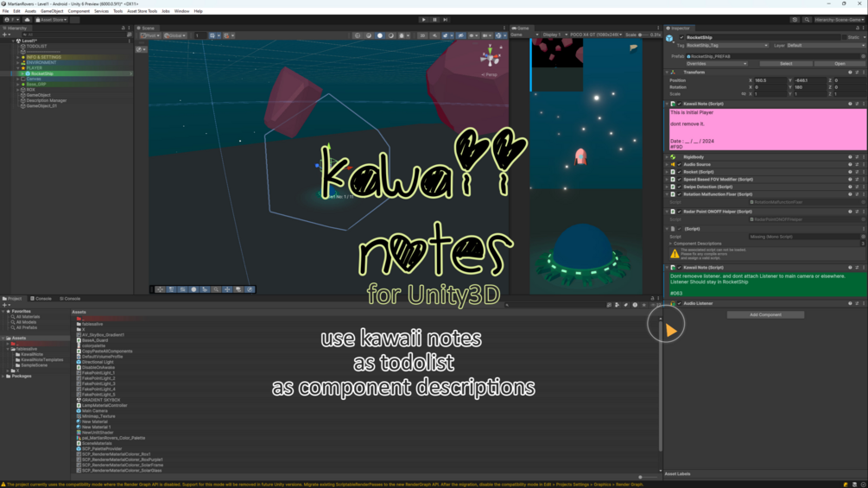This screenshot has width=868, height=488.
Task: Open the File menu
Action: pos(5,11)
